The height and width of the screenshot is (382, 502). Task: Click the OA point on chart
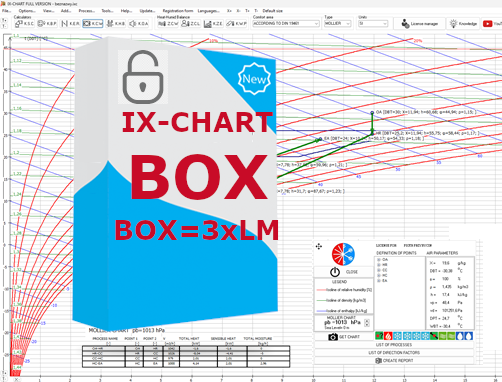click(x=372, y=113)
